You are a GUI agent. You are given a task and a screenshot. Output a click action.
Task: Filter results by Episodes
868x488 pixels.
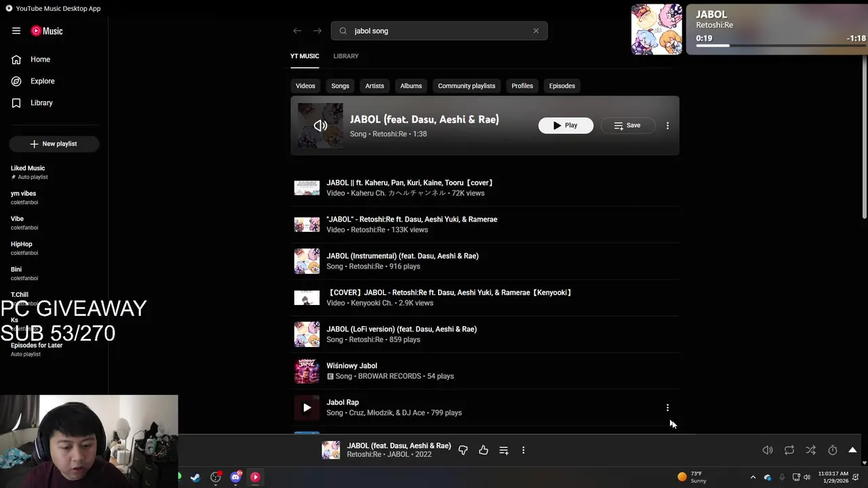562,86
